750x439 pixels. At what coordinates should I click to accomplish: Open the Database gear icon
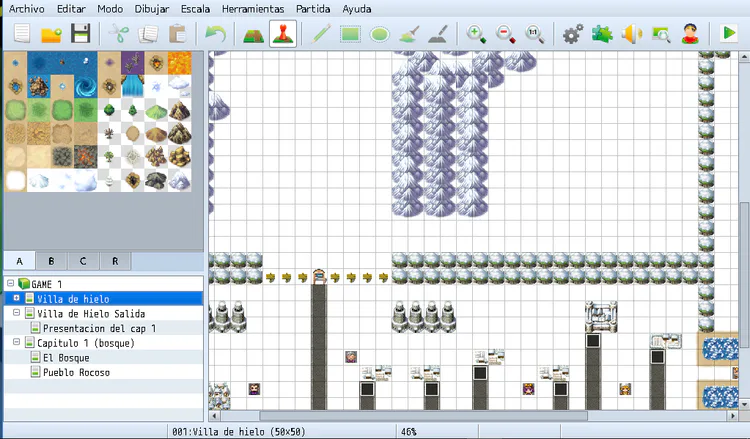click(573, 34)
